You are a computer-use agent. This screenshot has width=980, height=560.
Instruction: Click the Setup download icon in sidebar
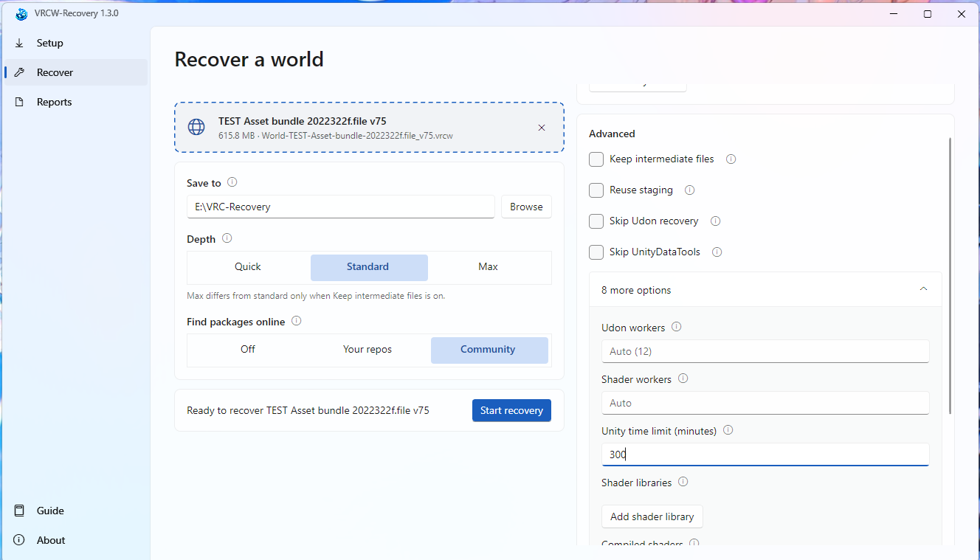19,43
